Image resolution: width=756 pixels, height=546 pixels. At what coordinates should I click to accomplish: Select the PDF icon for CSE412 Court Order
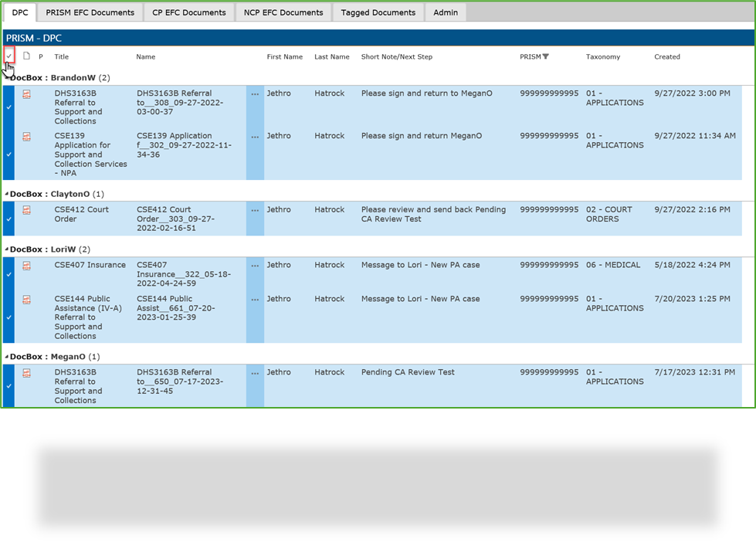coord(26,210)
